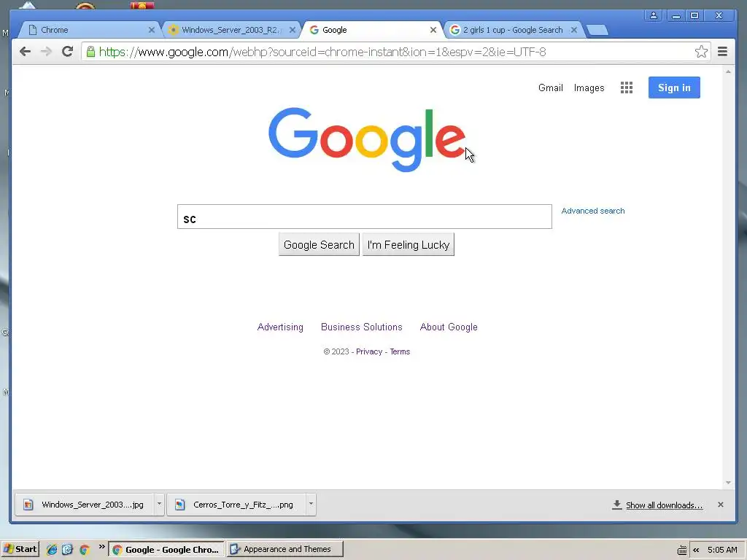
Task: Open the Terms link
Action: 400,351
